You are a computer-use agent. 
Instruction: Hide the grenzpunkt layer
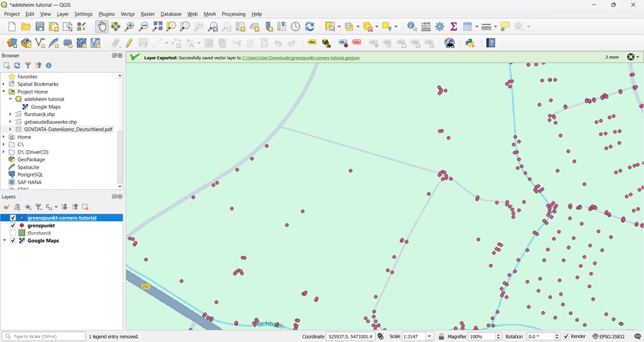[13, 225]
